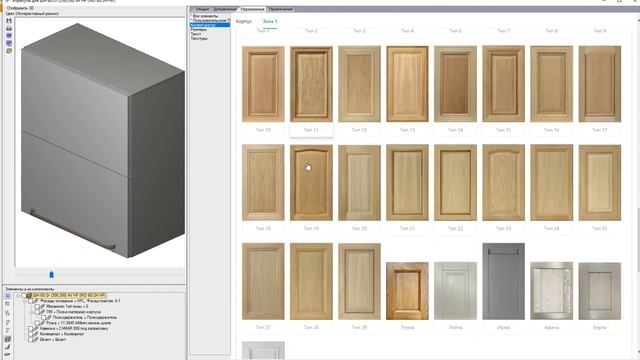Choose the Тип 14 facade thumbnail
640x360 pixels.
pyautogui.click(x=455, y=84)
